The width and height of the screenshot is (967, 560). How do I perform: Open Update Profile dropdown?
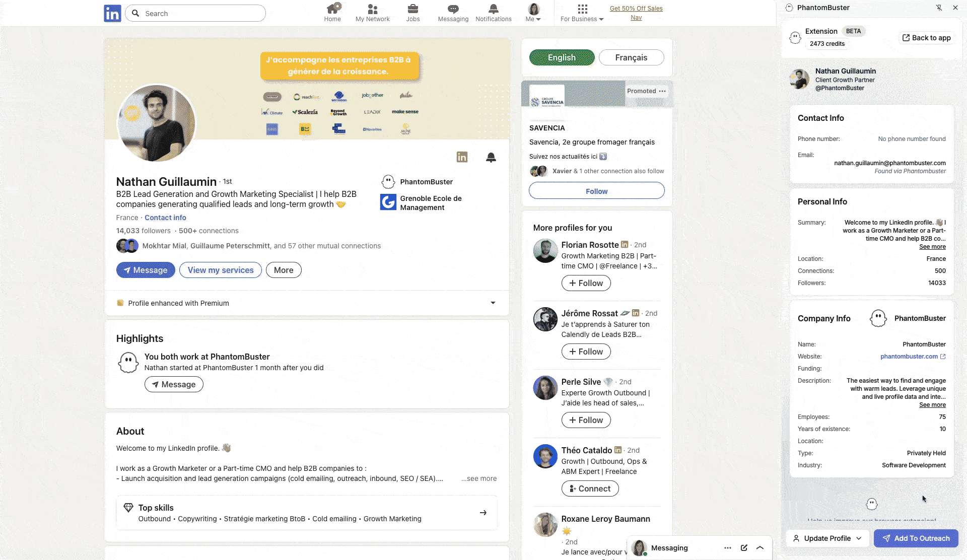click(827, 538)
